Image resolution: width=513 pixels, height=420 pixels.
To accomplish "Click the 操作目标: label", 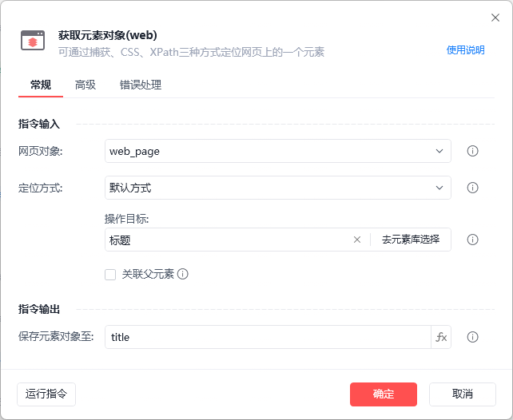I will pyautogui.click(x=126, y=219).
